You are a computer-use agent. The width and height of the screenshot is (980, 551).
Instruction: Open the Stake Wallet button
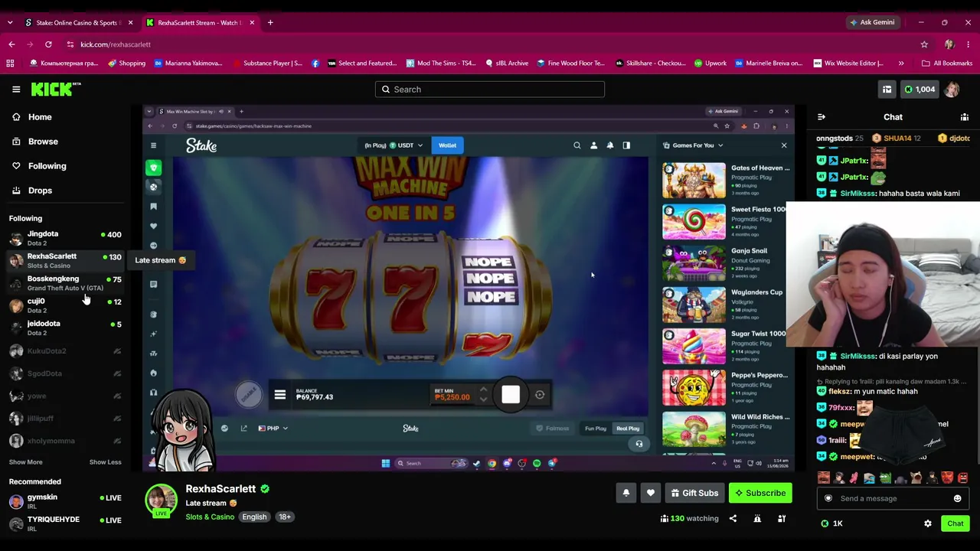(447, 145)
